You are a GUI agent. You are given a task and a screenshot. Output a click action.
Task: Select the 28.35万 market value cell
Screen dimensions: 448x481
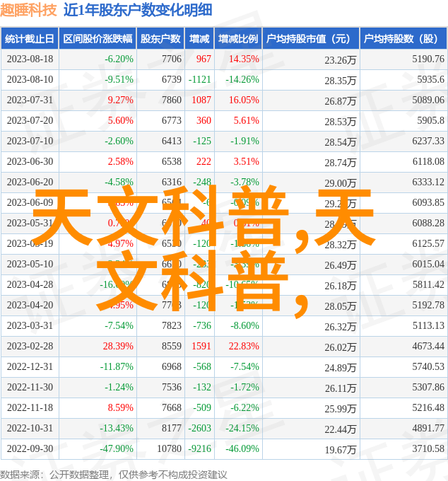[x=341, y=81]
